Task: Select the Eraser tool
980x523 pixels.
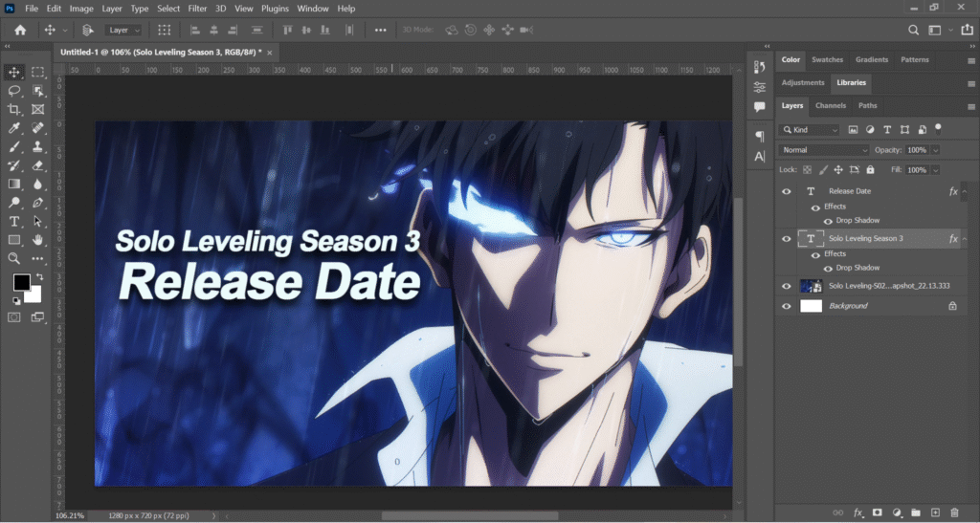Action: coord(37,166)
